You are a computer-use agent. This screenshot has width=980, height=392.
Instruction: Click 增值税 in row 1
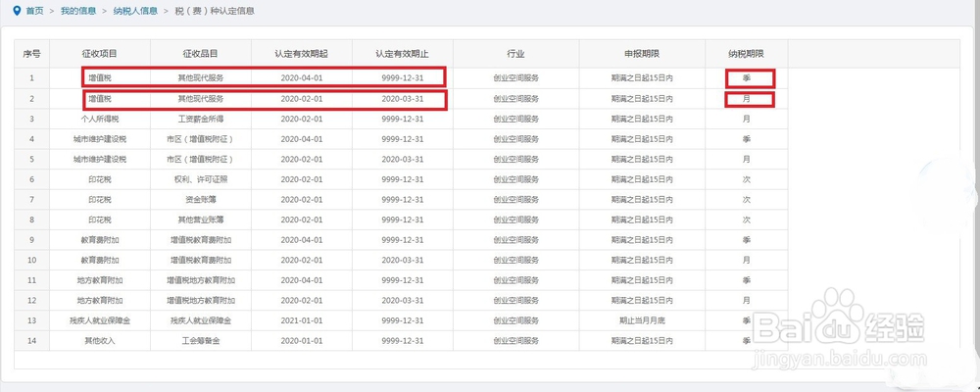click(x=100, y=78)
